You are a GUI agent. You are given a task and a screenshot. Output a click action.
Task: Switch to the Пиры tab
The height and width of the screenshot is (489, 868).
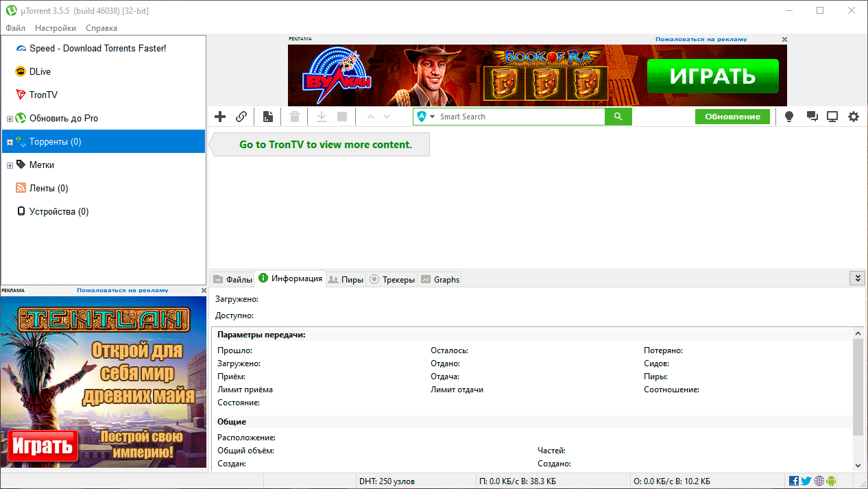346,279
